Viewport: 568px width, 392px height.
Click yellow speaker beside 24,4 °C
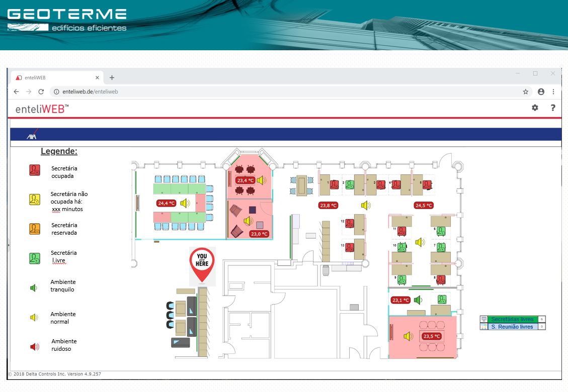pyautogui.click(x=185, y=203)
